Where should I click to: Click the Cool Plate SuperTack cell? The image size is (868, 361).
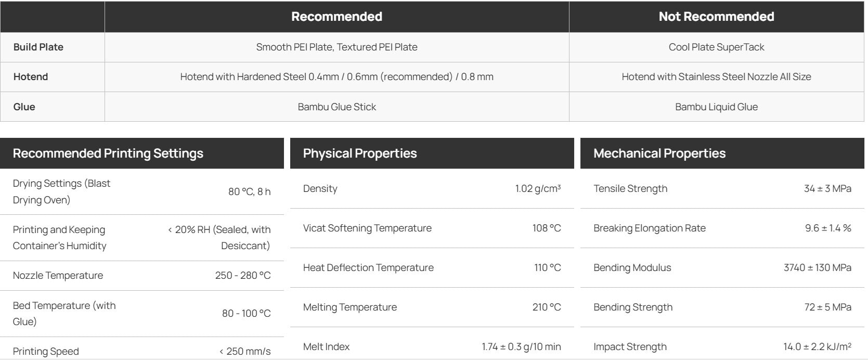[716, 47]
